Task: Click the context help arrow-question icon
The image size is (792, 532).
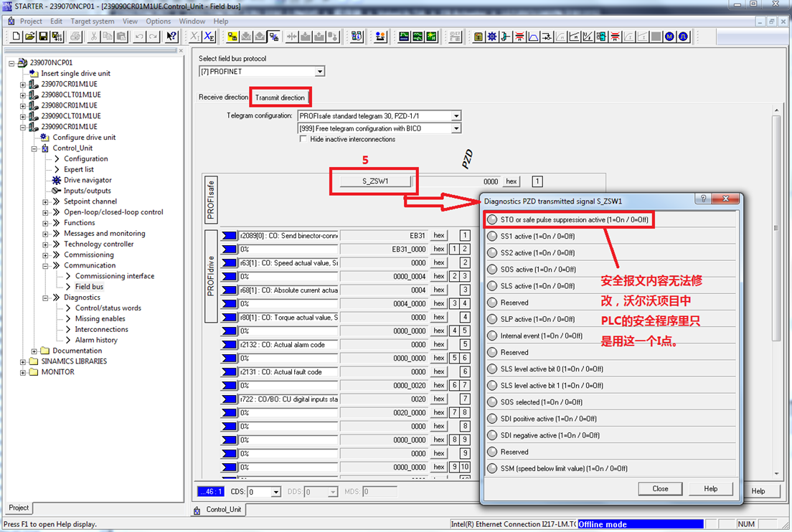Action: [171, 37]
